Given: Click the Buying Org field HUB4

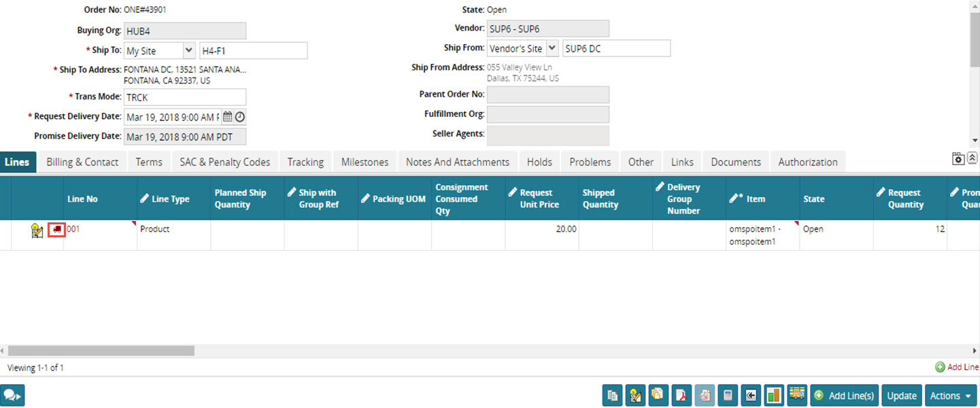Looking at the screenshot, I should (185, 31).
